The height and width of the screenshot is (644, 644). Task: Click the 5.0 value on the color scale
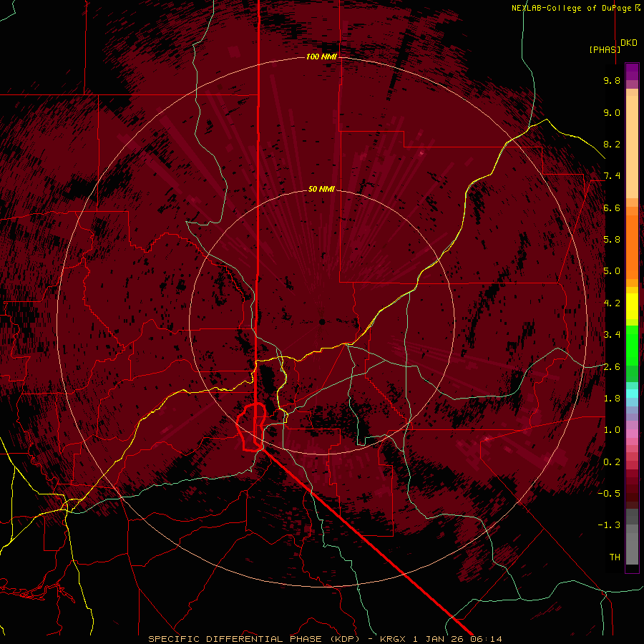[x=612, y=271]
